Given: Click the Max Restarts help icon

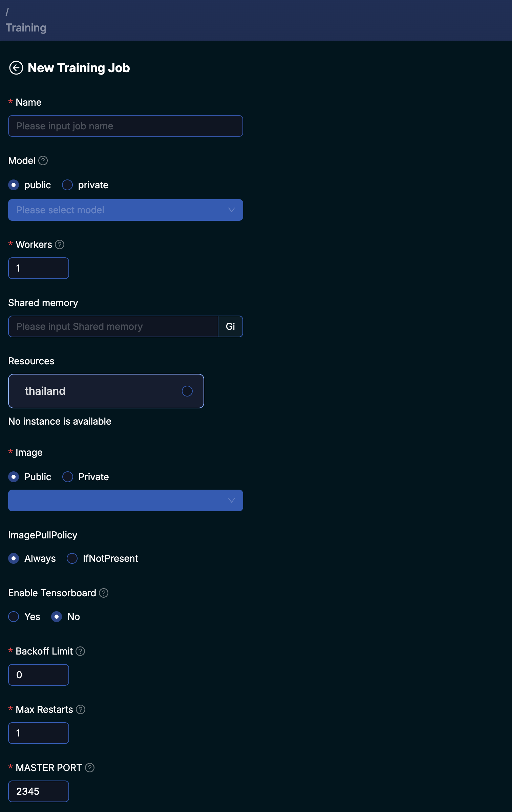Looking at the screenshot, I should click(x=81, y=709).
